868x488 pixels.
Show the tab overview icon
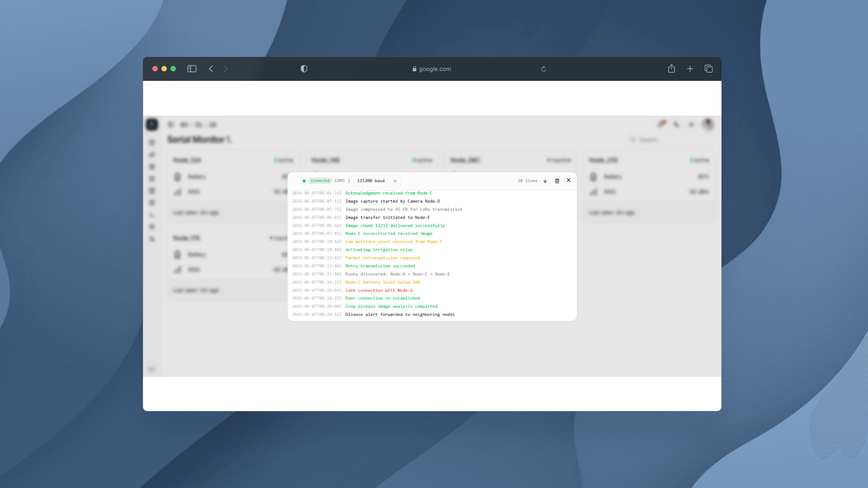(708, 69)
